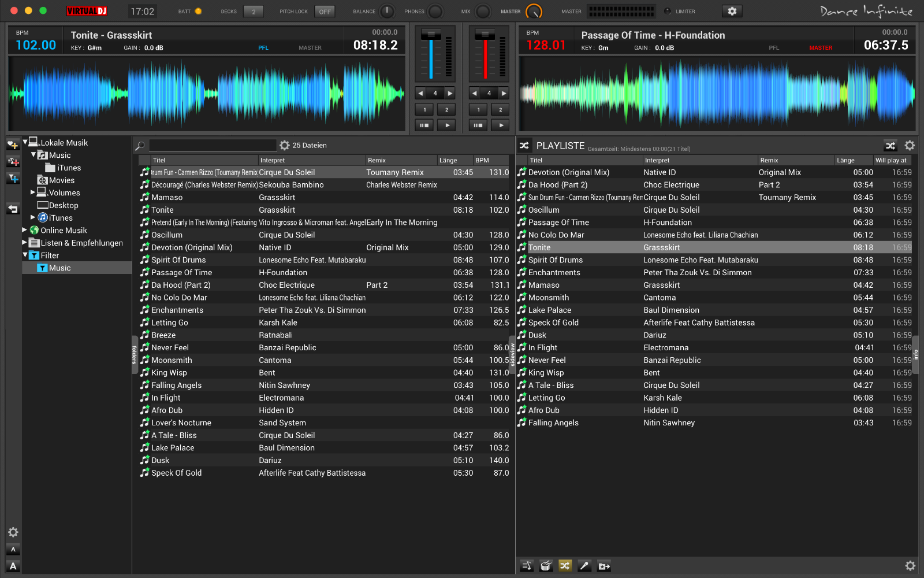Expand the Online Musik tree node
The width and height of the screenshot is (924, 578).
25,230
